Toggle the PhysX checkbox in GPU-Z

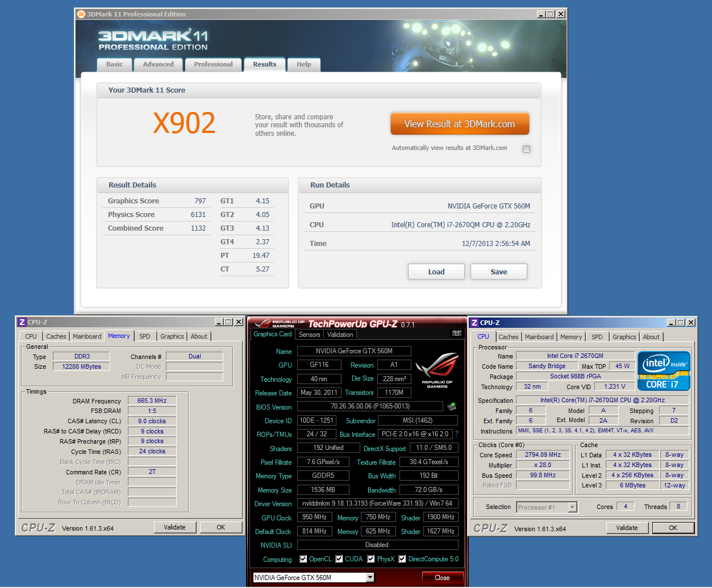(371, 559)
